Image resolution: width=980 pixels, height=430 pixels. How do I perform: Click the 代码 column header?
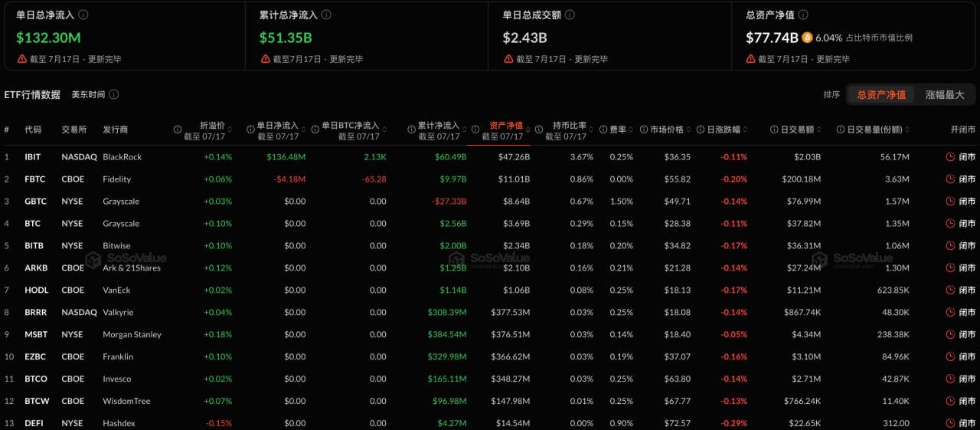click(x=33, y=130)
